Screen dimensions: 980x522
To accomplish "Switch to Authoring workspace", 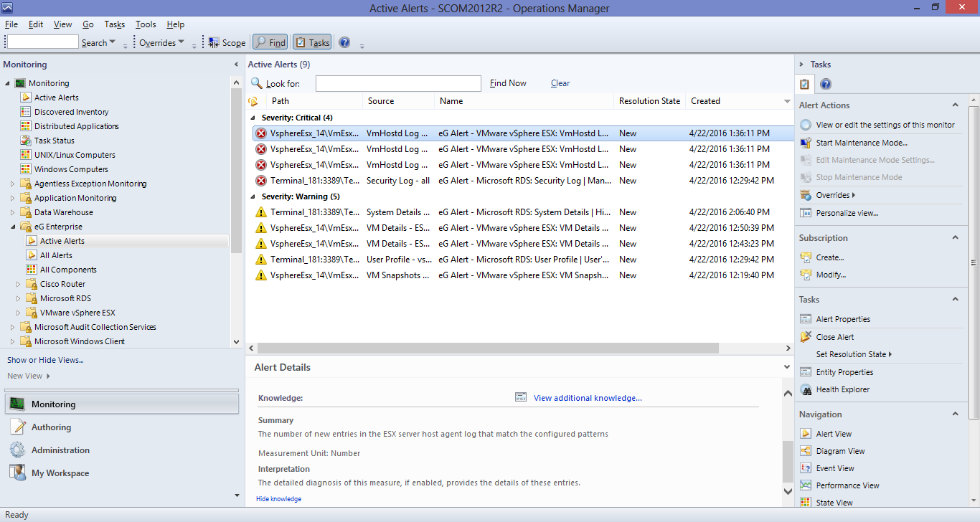I will point(51,427).
